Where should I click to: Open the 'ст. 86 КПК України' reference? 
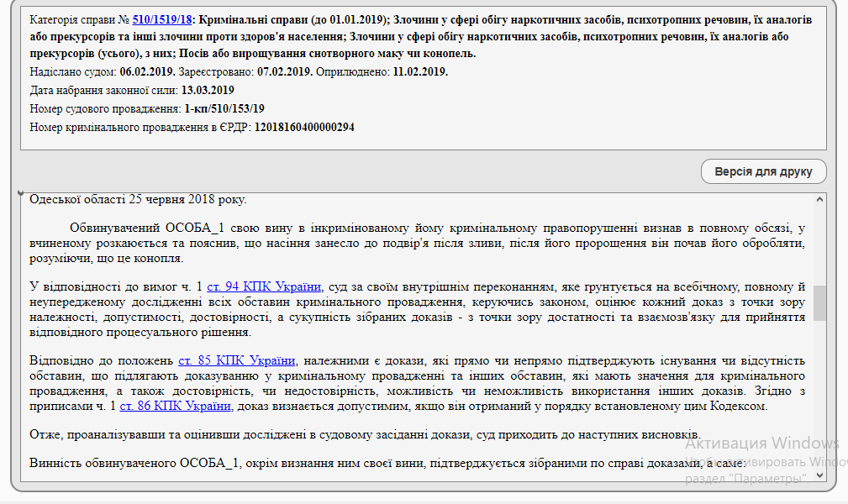click(176, 406)
